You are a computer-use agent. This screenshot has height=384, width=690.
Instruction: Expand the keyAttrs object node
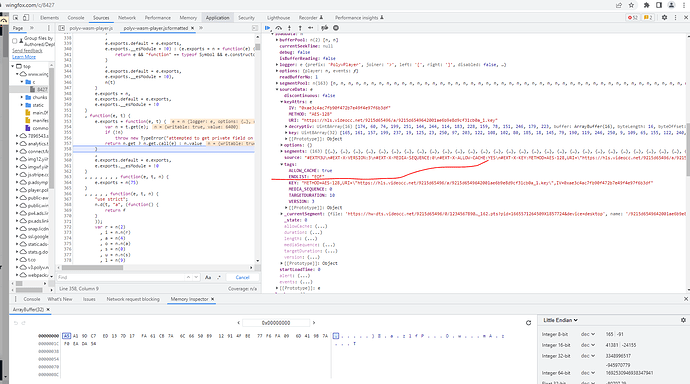tap(282, 102)
